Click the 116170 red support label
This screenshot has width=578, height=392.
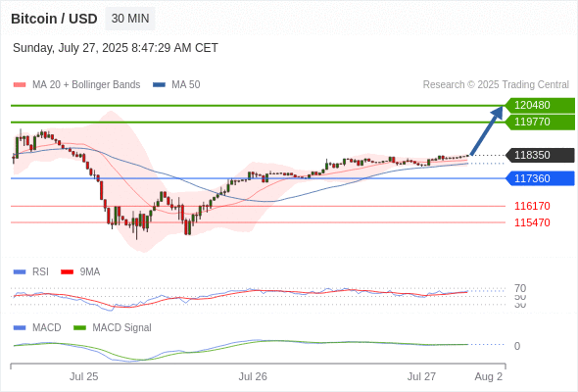tap(532, 206)
